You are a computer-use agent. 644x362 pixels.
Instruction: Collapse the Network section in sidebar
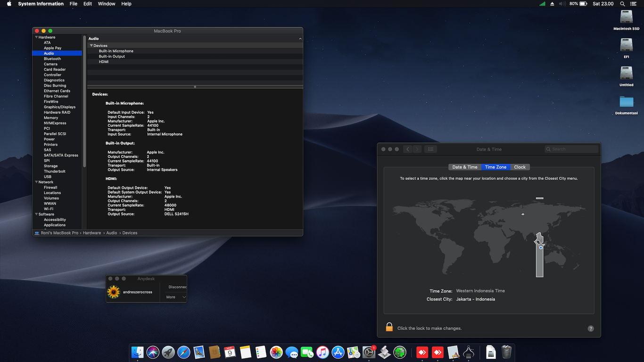[x=36, y=182]
